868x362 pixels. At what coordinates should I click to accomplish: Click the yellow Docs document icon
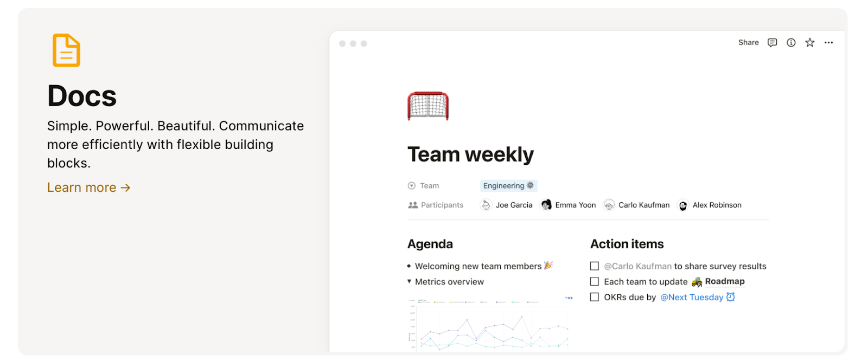point(66,50)
